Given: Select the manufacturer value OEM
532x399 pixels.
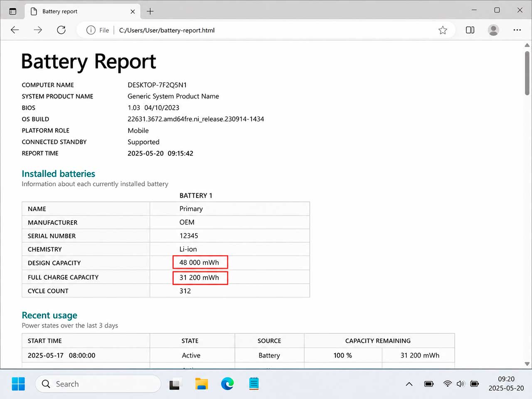Looking at the screenshot, I should [187, 222].
